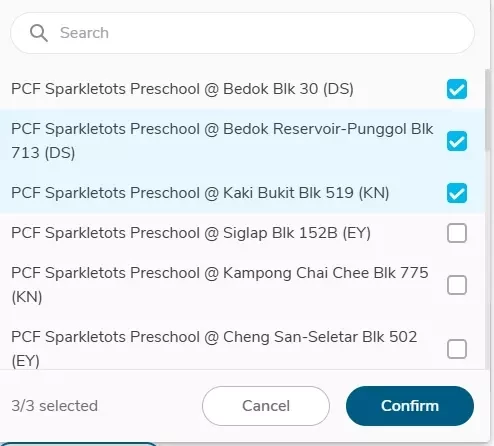Tick Cheng San-Seletar Blk 502 checkbox
Image resolution: width=494 pixels, height=446 pixels.
(x=457, y=349)
